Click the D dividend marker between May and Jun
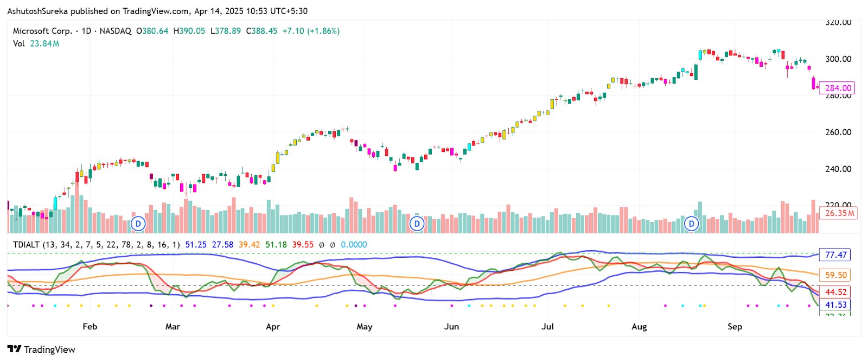 (x=417, y=224)
